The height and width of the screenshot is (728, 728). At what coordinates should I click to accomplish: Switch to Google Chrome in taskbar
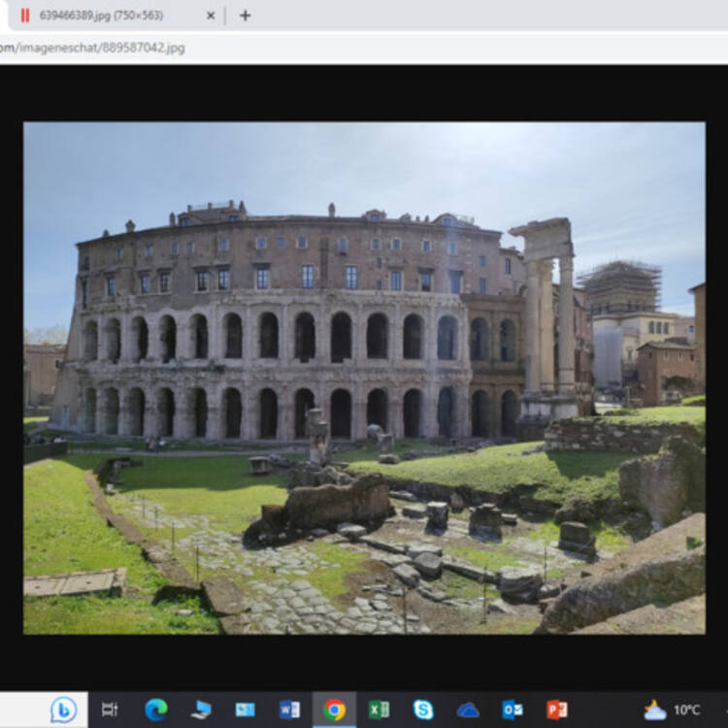pos(334,710)
